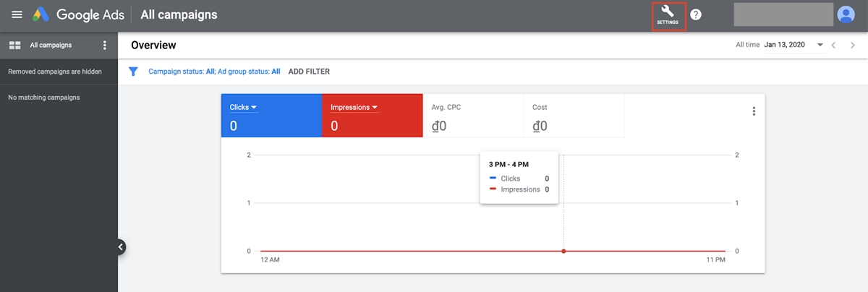The width and height of the screenshot is (868, 292).
Task: Click the blue filter funnel icon
Action: click(x=133, y=72)
